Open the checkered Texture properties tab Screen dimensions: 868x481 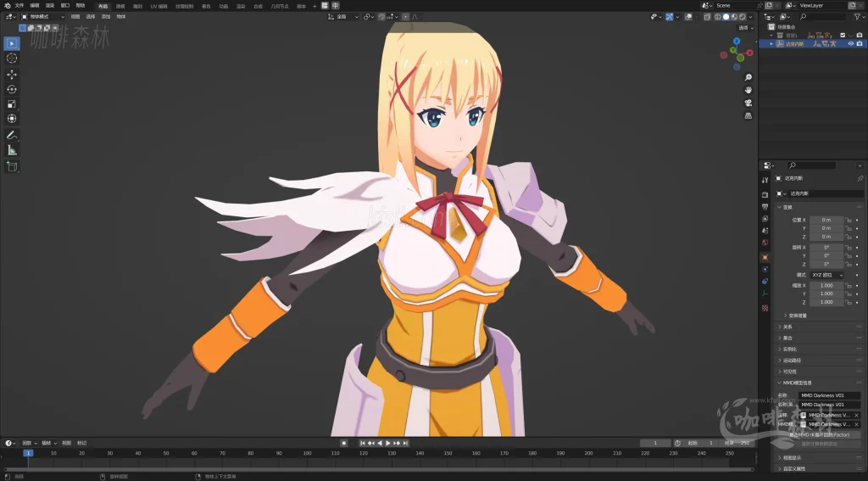point(765,308)
